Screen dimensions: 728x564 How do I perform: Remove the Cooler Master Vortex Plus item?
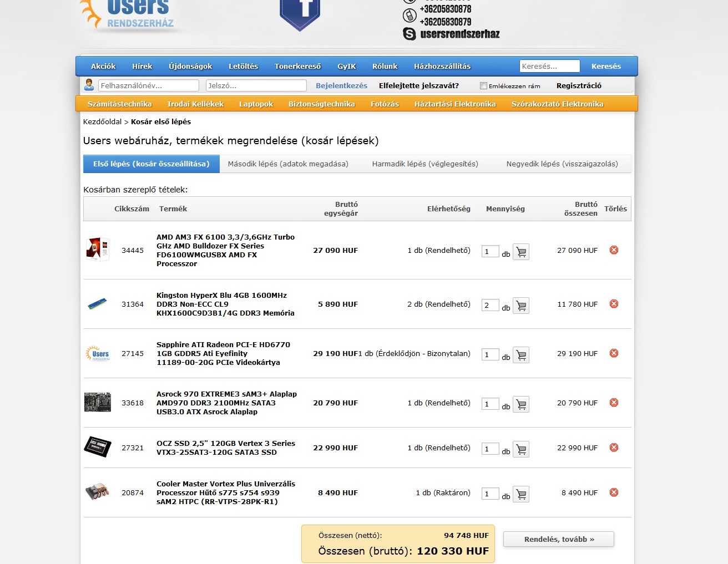(x=614, y=492)
